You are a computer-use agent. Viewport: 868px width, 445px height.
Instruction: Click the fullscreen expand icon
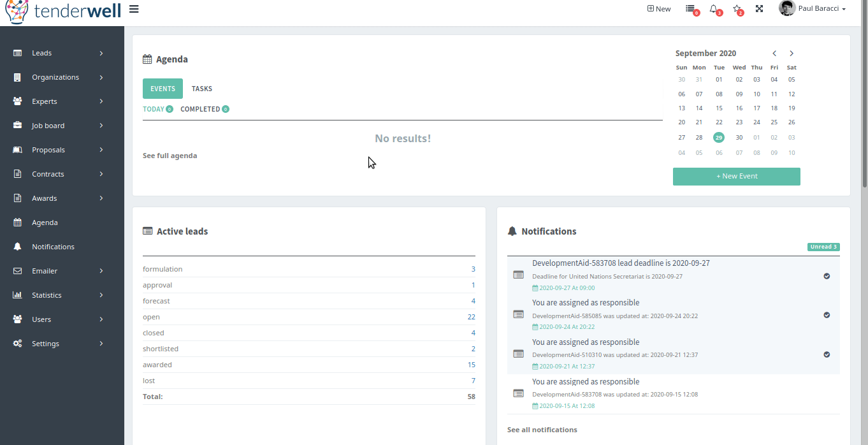(x=759, y=9)
